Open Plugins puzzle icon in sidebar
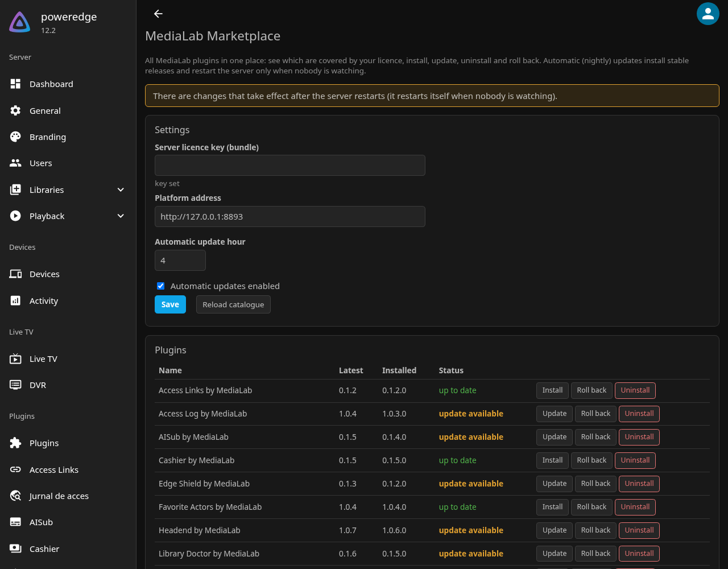 point(15,443)
